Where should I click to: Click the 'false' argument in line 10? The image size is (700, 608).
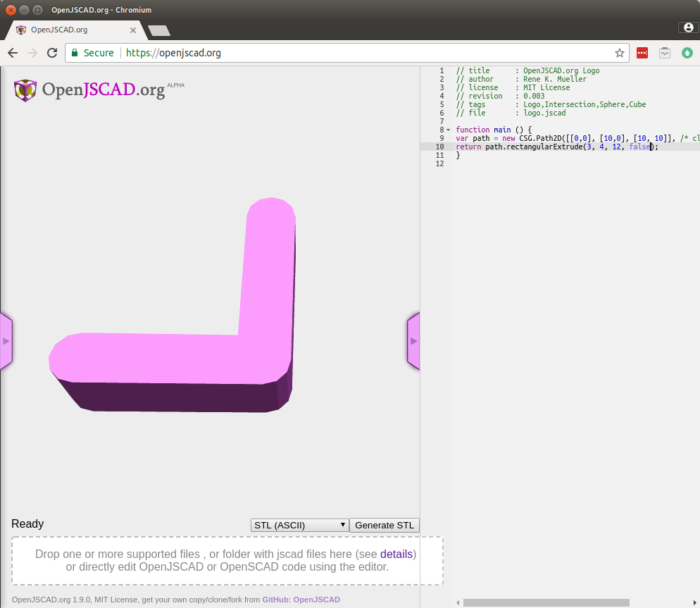click(x=639, y=147)
